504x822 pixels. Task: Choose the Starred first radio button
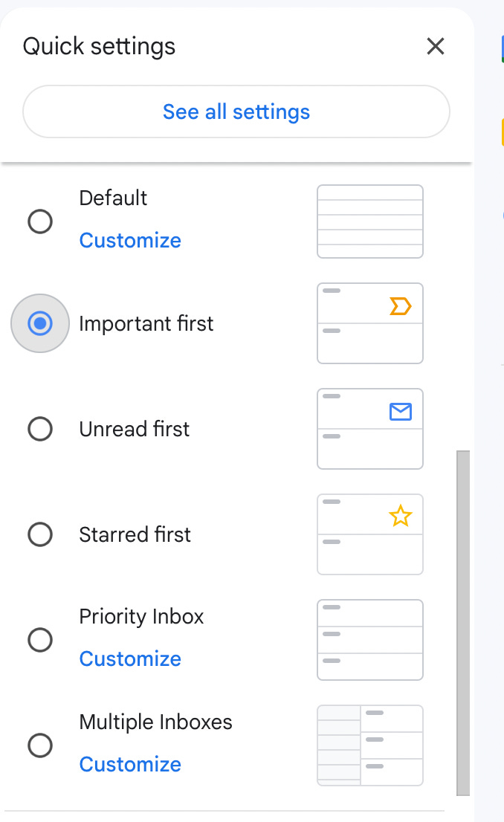click(40, 534)
